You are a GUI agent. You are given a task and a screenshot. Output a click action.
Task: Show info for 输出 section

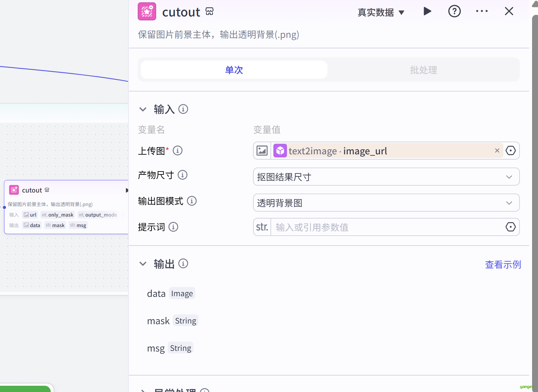(x=183, y=263)
